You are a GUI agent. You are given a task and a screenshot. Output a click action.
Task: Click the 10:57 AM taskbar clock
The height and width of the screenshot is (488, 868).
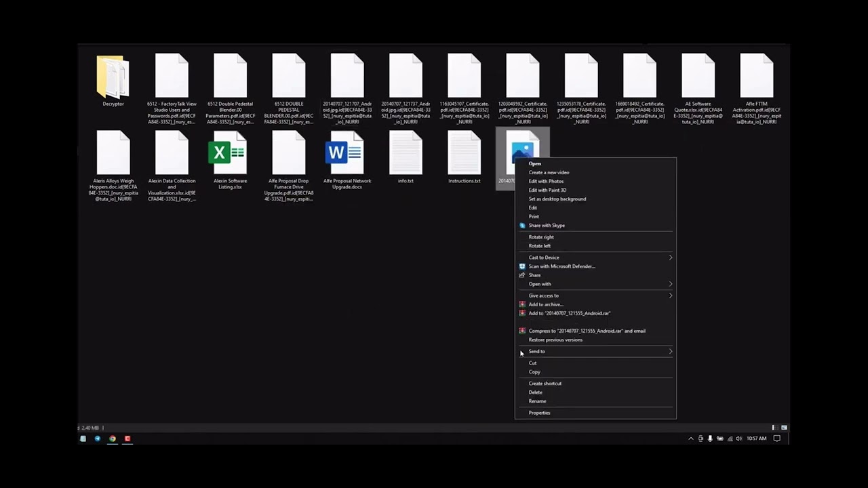pos(757,439)
